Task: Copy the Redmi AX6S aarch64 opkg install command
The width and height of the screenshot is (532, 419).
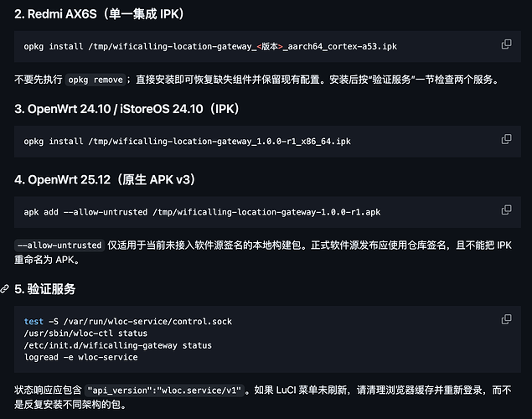Action: pos(506,44)
